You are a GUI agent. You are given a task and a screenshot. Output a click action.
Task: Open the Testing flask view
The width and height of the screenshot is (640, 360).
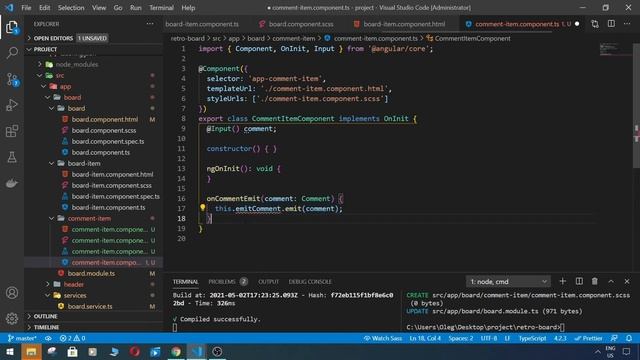pos(12,157)
